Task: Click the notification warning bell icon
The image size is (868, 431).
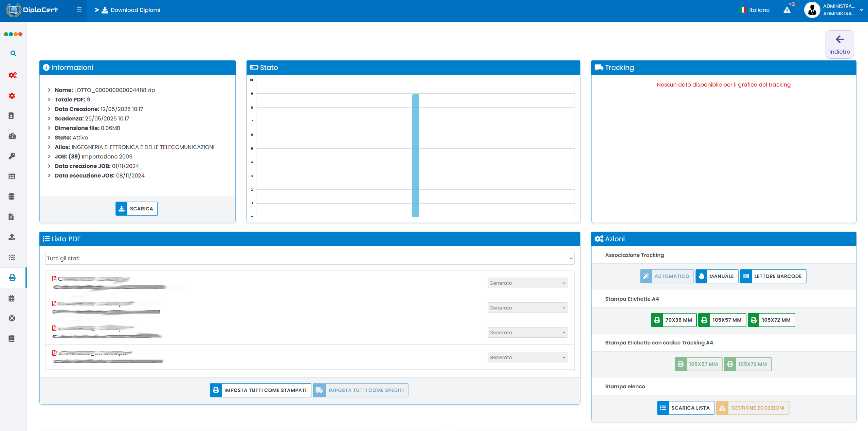Action: point(787,10)
